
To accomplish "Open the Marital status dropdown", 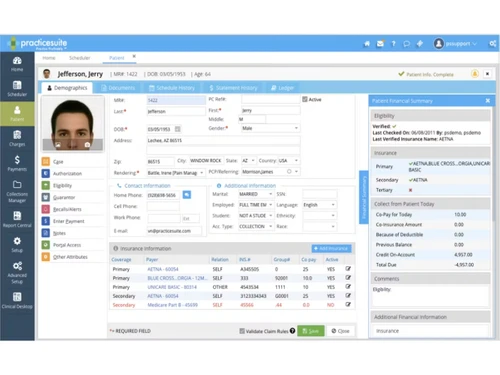I will coord(256,194).
